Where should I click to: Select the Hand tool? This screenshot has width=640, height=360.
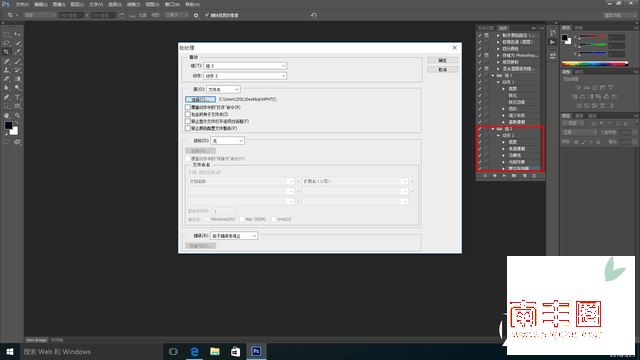pyautogui.click(x=7, y=116)
